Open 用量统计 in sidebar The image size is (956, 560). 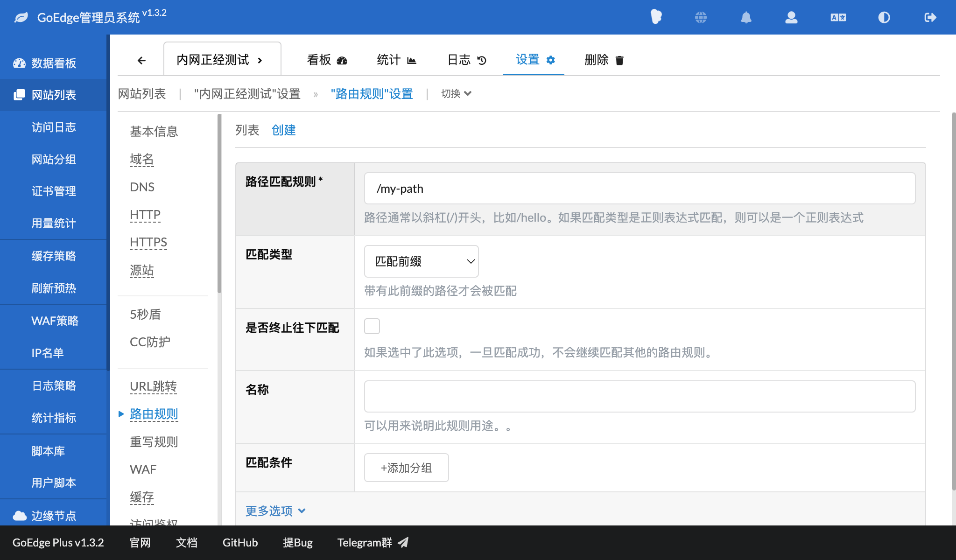point(54,224)
